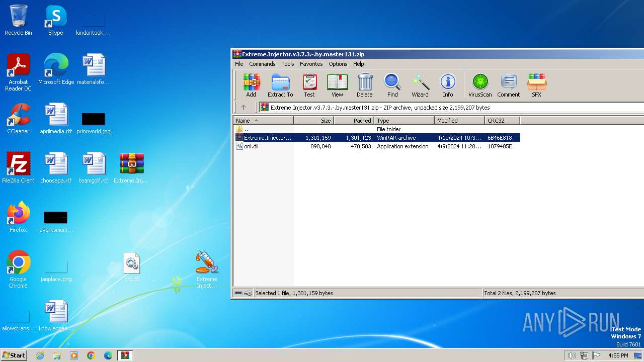
Task: Select the Skype desktop shortcut
Action: pyautogui.click(x=56, y=20)
